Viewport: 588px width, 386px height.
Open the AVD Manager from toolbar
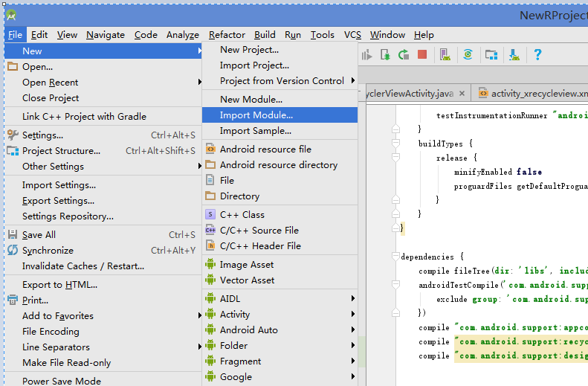point(444,54)
